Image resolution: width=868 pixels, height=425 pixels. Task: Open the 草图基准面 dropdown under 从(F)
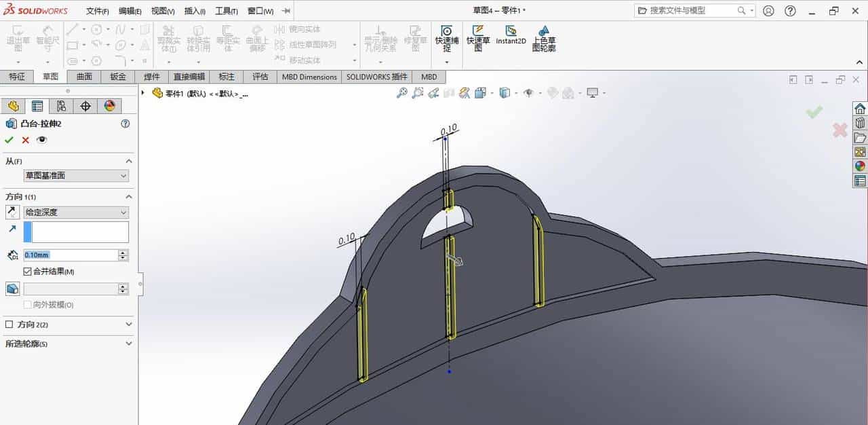pyautogui.click(x=75, y=175)
